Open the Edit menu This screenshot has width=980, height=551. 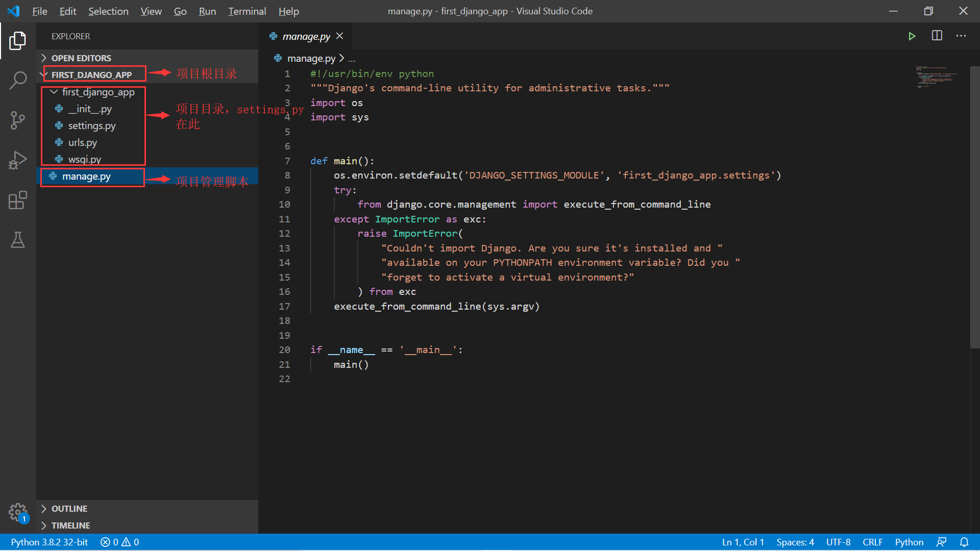(x=67, y=11)
